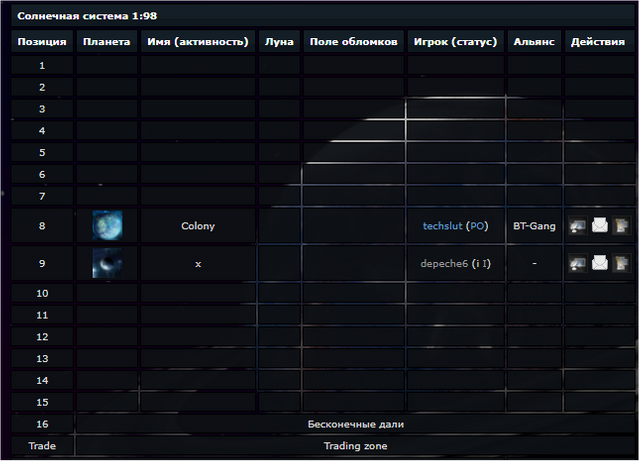640x462 pixels.
Task: Click the Планета column header
Action: [x=107, y=42]
